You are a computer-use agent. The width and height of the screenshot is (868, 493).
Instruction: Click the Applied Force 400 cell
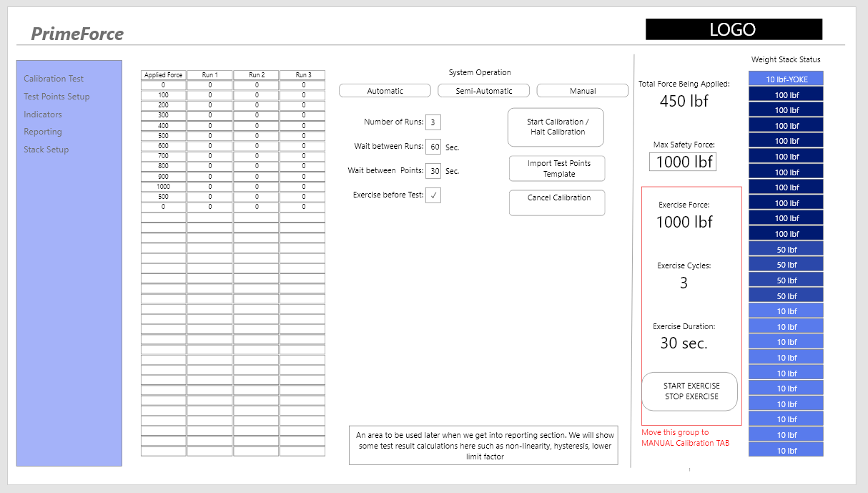[x=164, y=125]
